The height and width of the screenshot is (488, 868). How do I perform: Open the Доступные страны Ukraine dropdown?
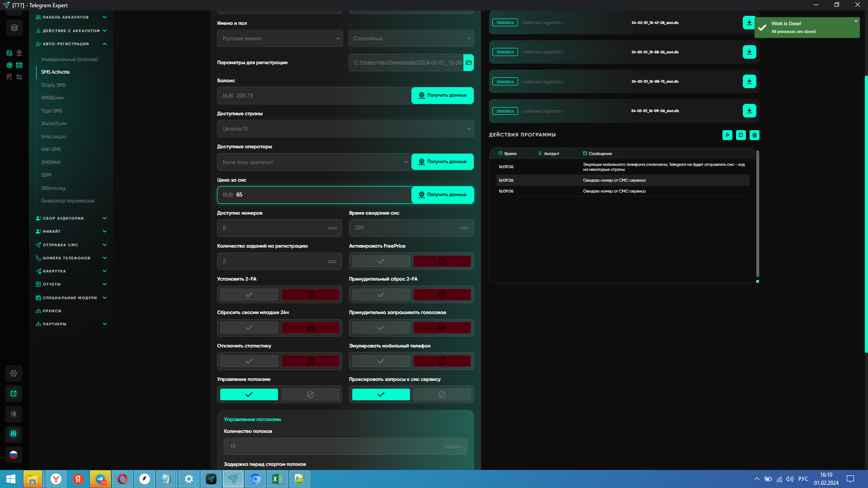[x=345, y=129]
